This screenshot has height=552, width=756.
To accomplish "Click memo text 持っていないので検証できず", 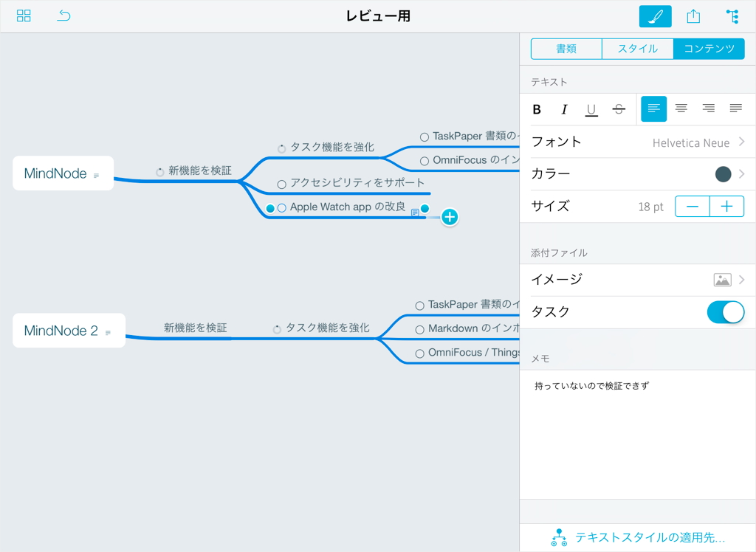I will (591, 386).
